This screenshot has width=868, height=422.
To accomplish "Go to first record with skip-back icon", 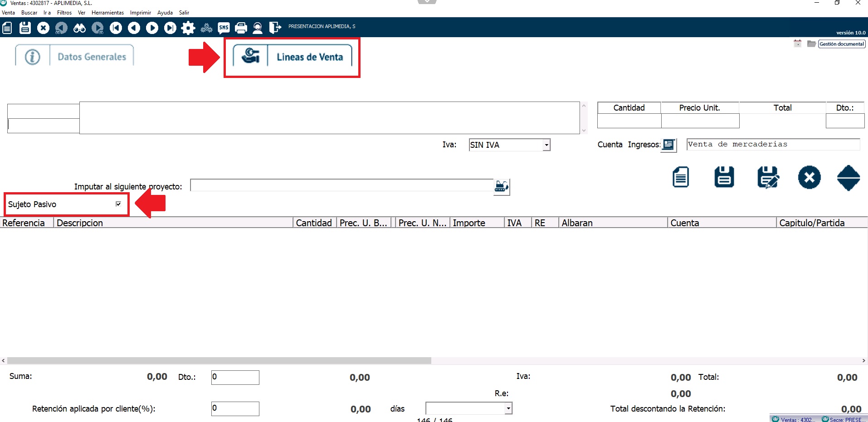I will coord(116,28).
